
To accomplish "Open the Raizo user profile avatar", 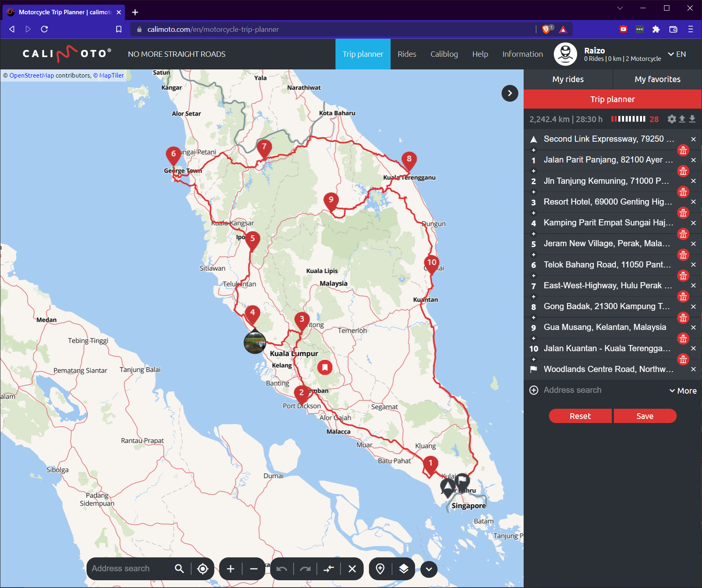I will pyautogui.click(x=565, y=54).
